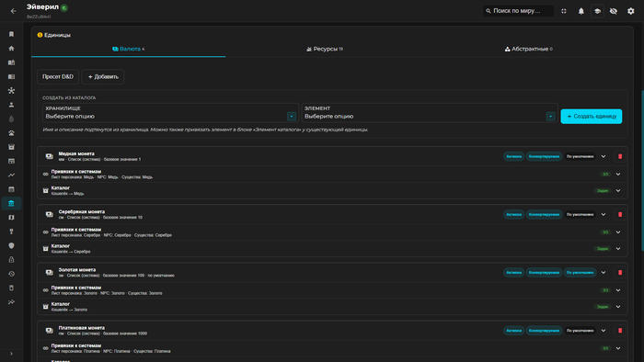Open notifications via the bell icon
The height and width of the screenshot is (362, 644).
(x=581, y=11)
